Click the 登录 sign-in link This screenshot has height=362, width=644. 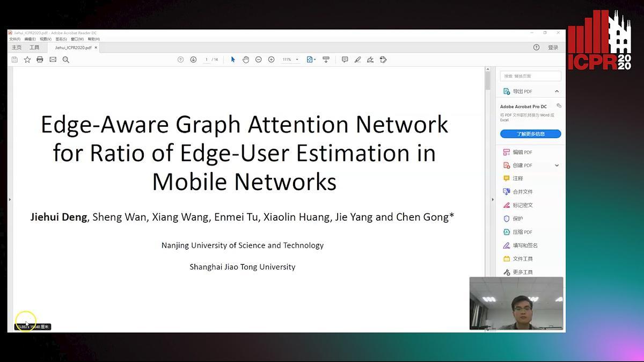[553, 47]
